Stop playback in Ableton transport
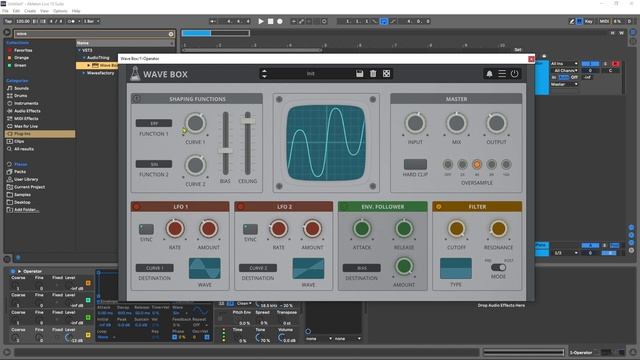Image resolution: width=640 pixels, height=360 pixels. click(271, 21)
